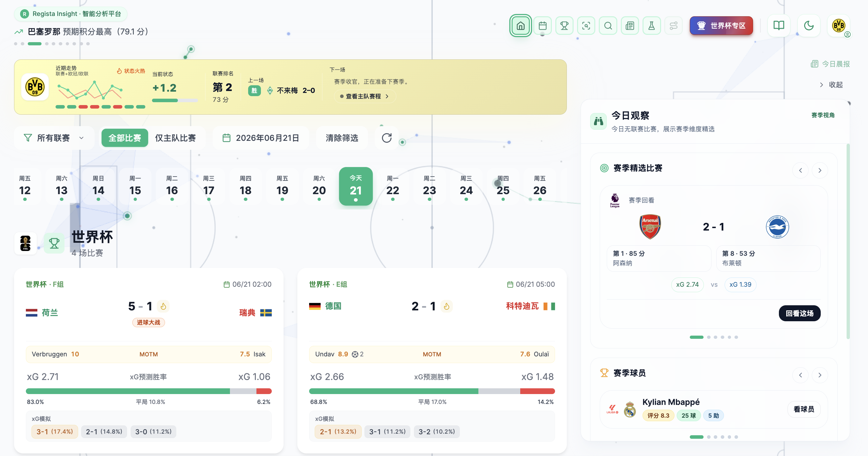Click the 评分 8.3 badge for Mbappé
Viewport: 868px width, 456px height.
pos(658,415)
